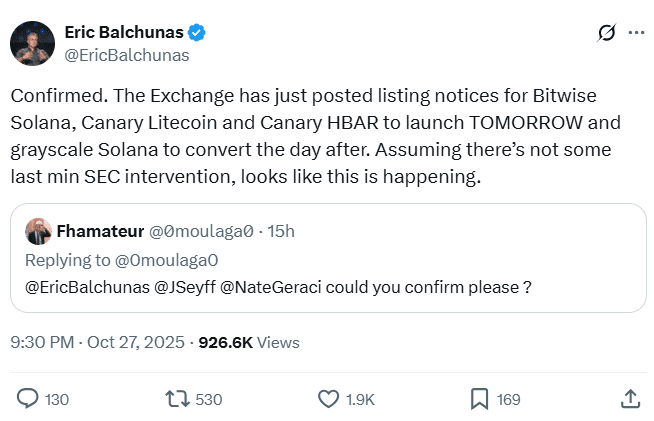Open Eric Balchunas display name link
Image resolution: width=654 pixels, height=421 pixels.
point(124,33)
